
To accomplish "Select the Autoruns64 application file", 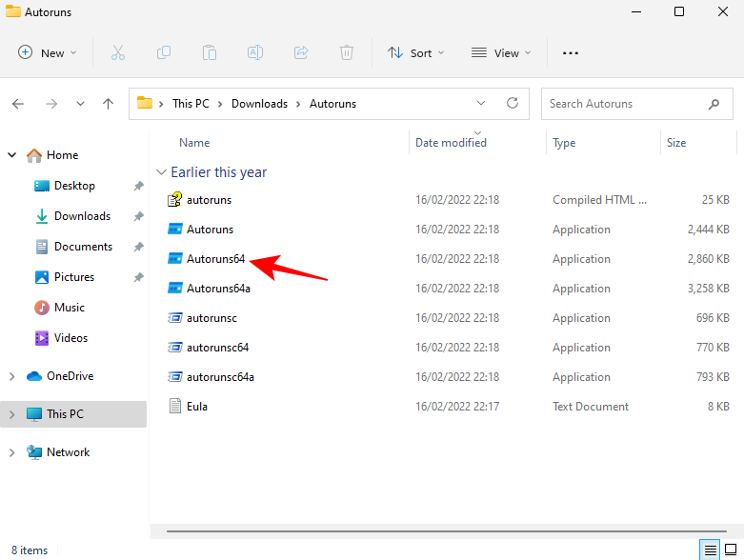I will 215,259.
